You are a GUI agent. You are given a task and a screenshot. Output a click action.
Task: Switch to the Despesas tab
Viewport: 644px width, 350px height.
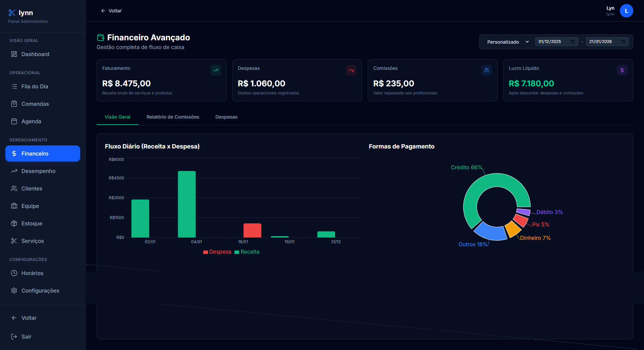click(226, 117)
